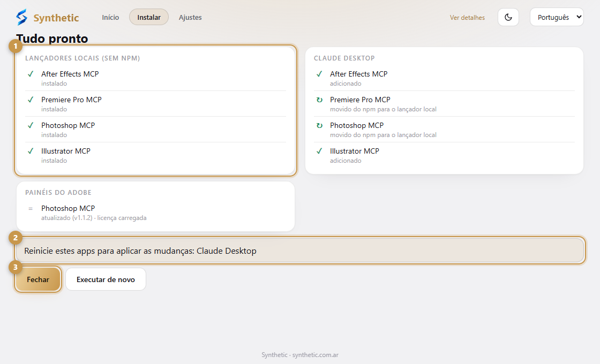Click the "PAINÉIS DO ADOBE" section header

pyautogui.click(x=58, y=192)
